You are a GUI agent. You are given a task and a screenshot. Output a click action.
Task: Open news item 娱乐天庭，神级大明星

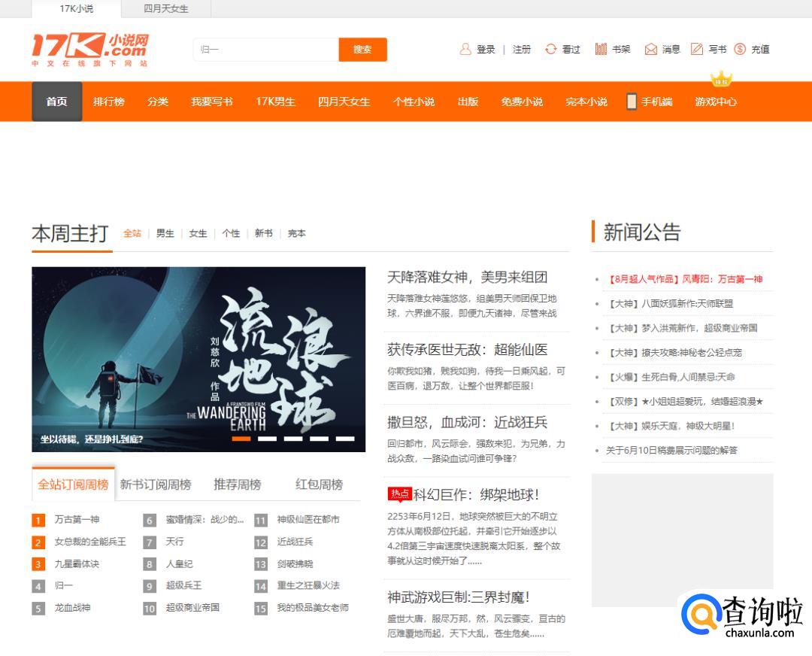pos(670,426)
